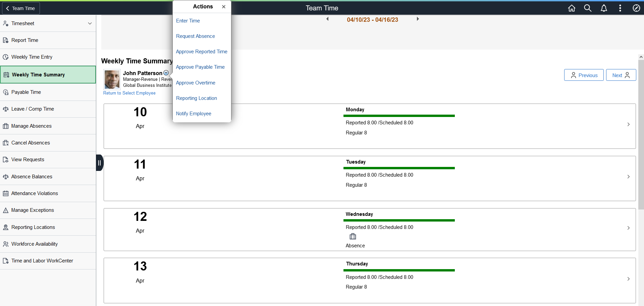This screenshot has height=306, width=644.
Task: Click the NavBar compass icon
Action: coord(636,8)
